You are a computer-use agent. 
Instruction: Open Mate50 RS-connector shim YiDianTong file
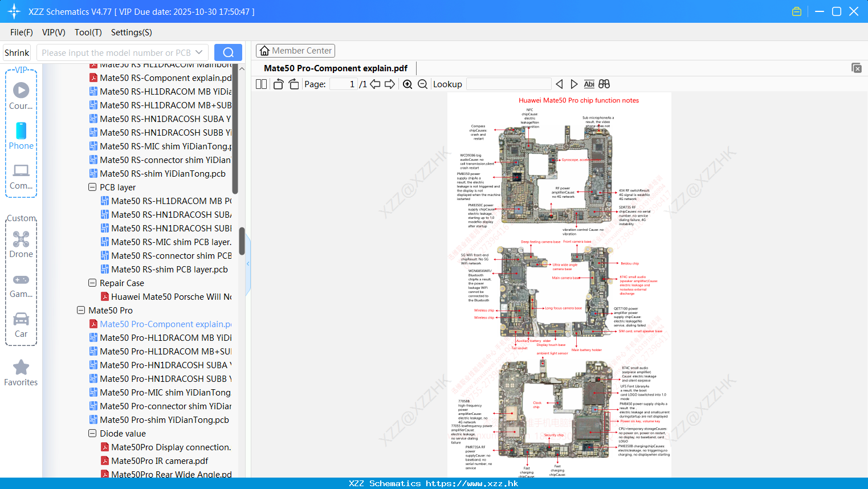(x=160, y=160)
